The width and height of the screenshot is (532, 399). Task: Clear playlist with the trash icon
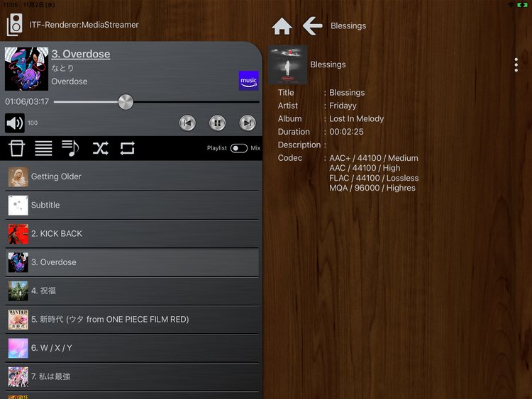coord(16,148)
